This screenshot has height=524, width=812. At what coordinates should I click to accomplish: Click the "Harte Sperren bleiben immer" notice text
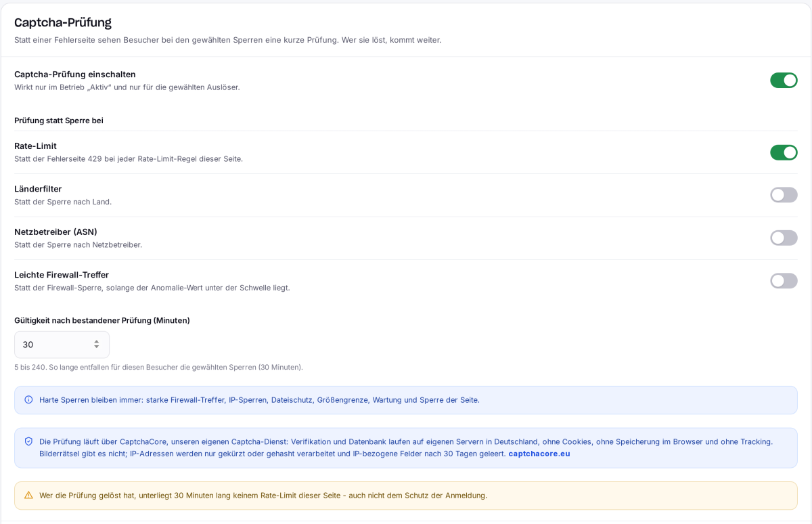coord(259,400)
